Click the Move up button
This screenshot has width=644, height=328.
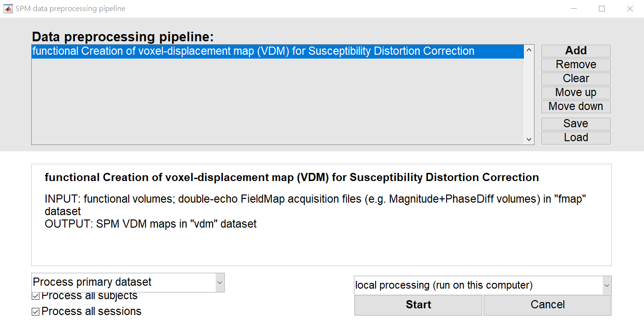(x=576, y=93)
